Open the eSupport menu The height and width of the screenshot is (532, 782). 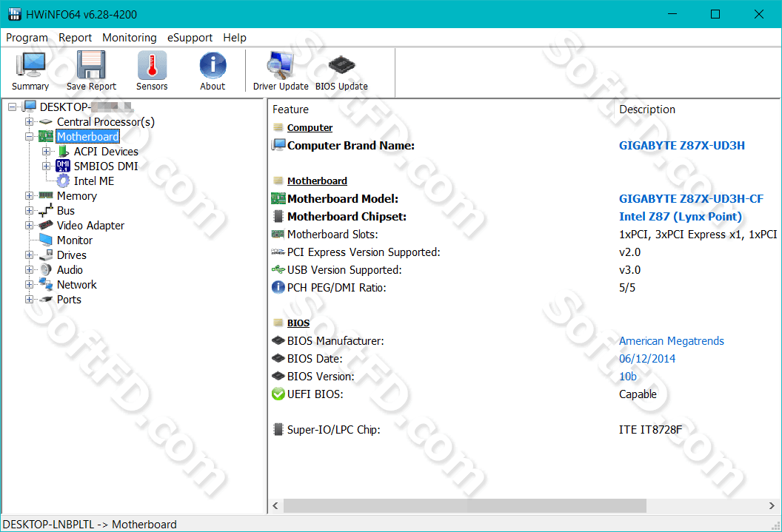(190, 38)
